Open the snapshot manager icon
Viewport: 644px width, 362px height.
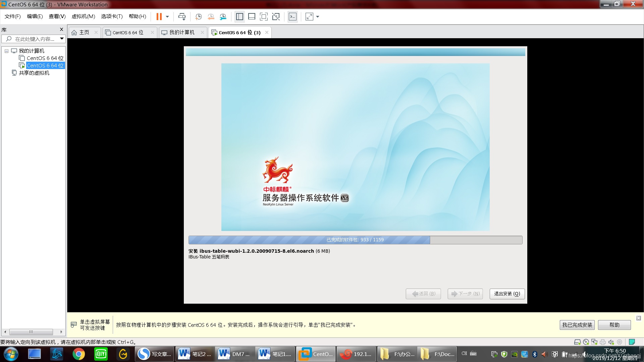223,16
